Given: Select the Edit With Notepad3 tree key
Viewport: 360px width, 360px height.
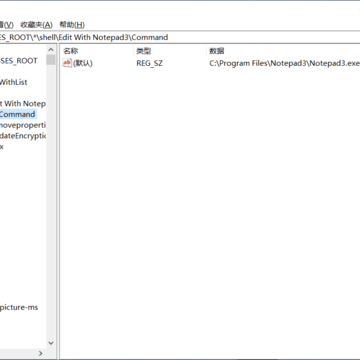Looking at the screenshot, I should click(x=23, y=103).
